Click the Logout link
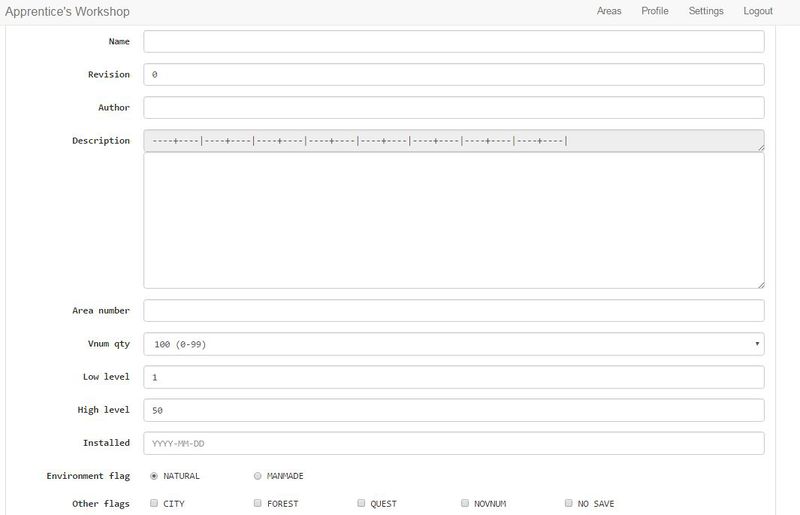This screenshot has height=515, width=800. coord(757,11)
